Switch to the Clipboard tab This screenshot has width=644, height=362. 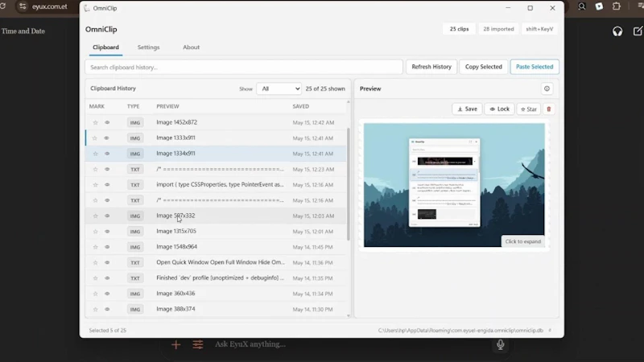click(x=105, y=47)
